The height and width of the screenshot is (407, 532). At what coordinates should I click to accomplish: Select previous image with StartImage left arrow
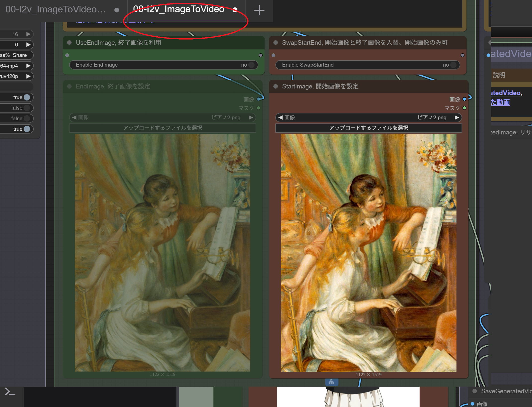tap(280, 117)
